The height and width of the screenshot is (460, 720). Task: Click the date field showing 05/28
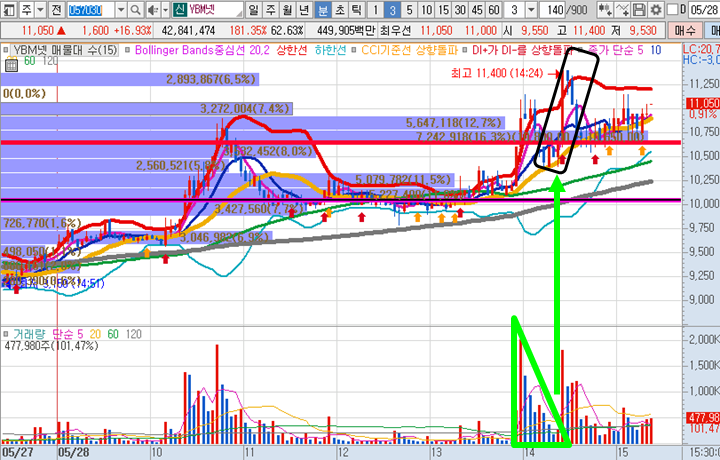pyautogui.click(x=702, y=10)
